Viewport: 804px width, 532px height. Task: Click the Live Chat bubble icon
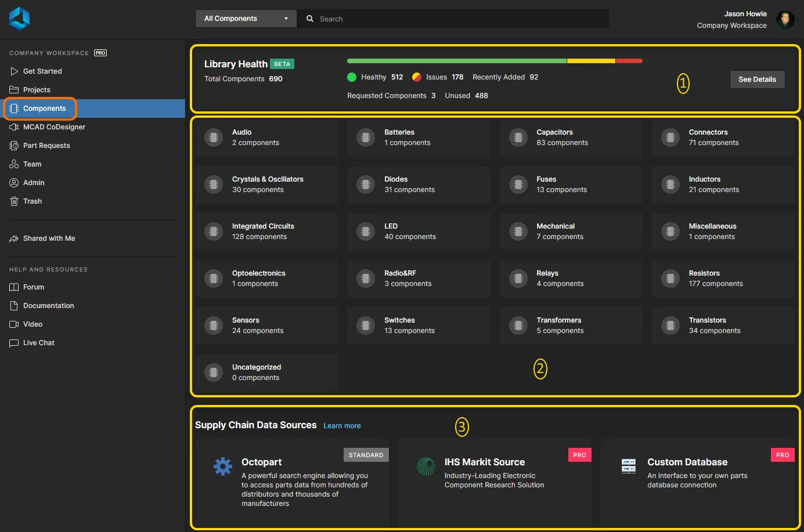coord(14,343)
